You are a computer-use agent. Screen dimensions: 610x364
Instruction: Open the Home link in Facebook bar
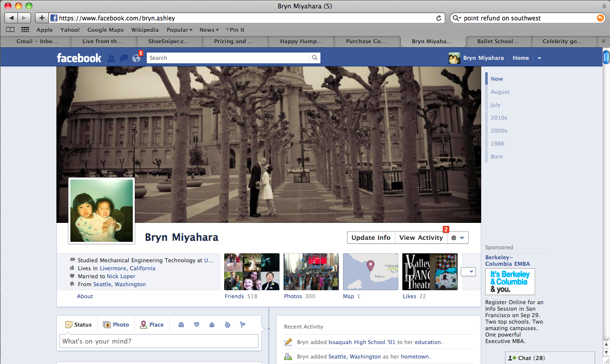click(521, 58)
